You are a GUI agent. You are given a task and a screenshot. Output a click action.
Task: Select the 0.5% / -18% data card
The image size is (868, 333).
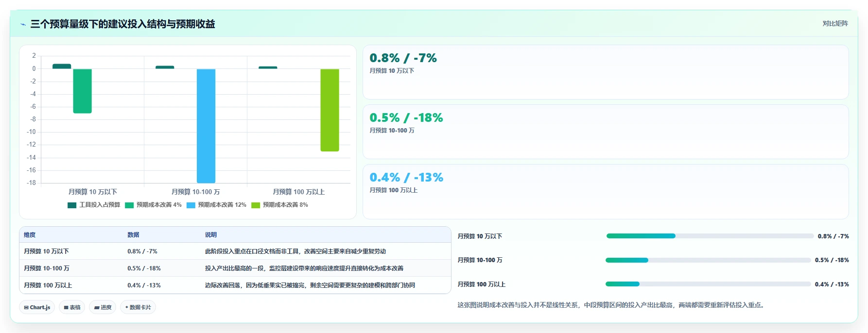tap(606, 132)
